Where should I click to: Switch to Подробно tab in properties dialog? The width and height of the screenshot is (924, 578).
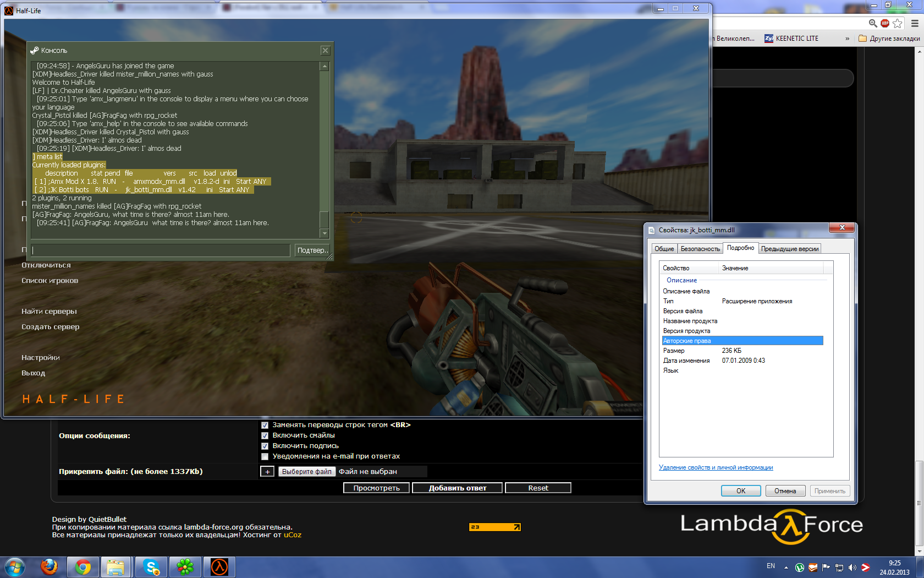(740, 248)
